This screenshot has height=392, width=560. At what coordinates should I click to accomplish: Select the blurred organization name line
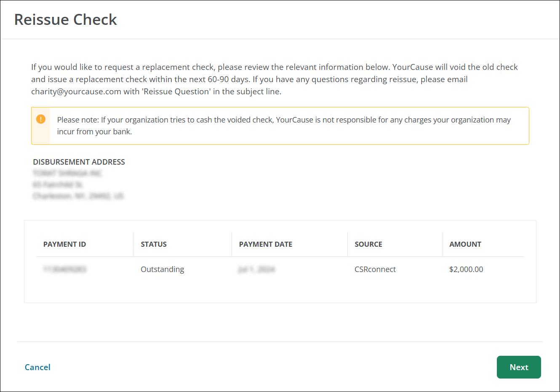pyautogui.click(x=67, y=173)
